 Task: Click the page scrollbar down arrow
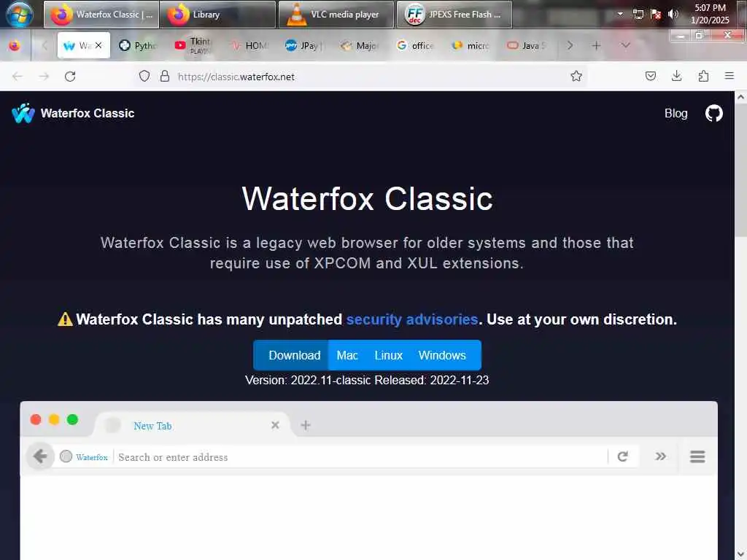click(x=740, y=554)
